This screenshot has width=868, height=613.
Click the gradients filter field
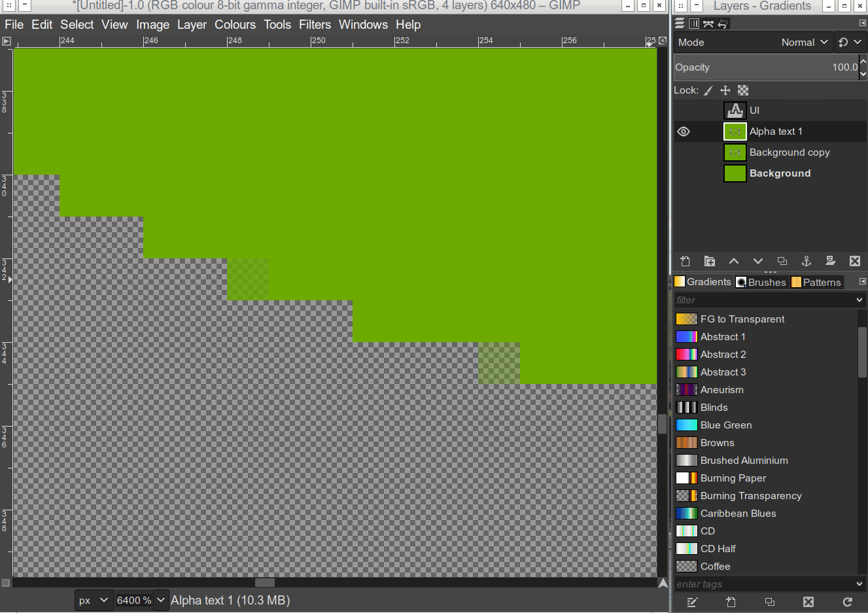[x=764, y=300]
